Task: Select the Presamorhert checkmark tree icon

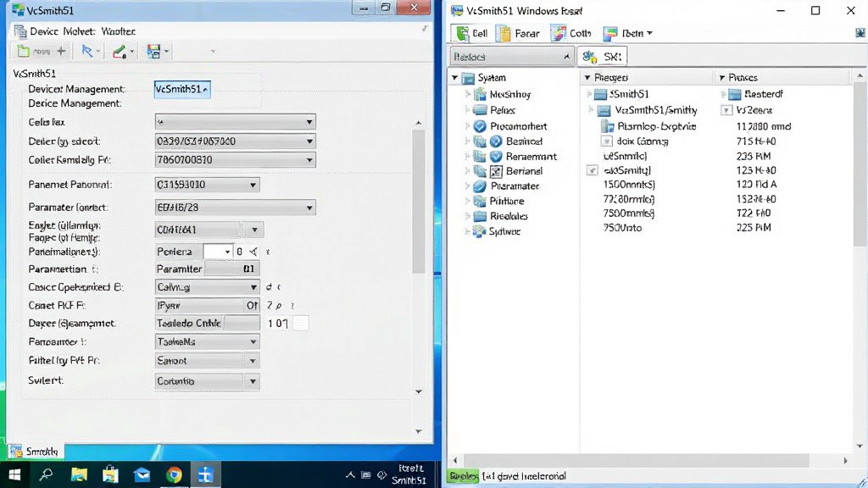Action: (x=480, y=126)
